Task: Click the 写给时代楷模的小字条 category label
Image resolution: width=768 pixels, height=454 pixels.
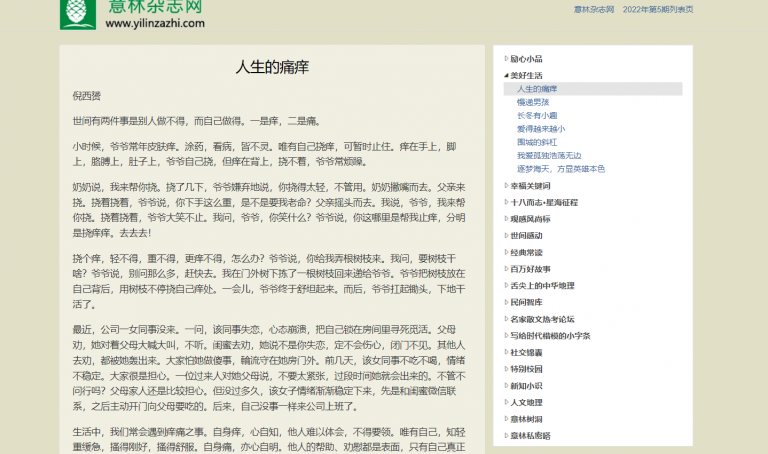Action: pyautogui.click(x=550, y=335)
